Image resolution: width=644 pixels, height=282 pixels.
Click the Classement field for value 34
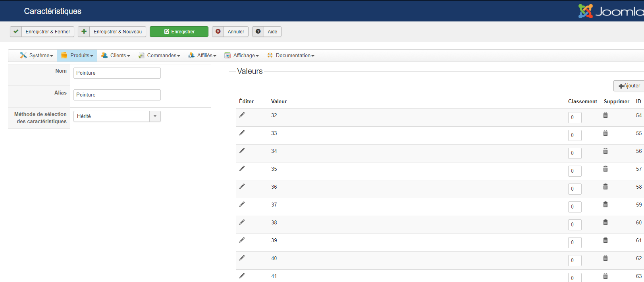click(x=575, y=153)
